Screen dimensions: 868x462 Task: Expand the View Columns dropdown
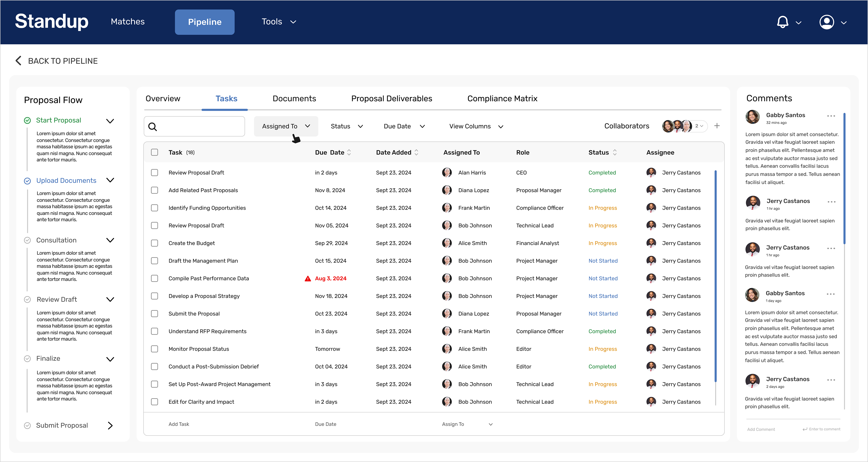(x=476, y=126)
